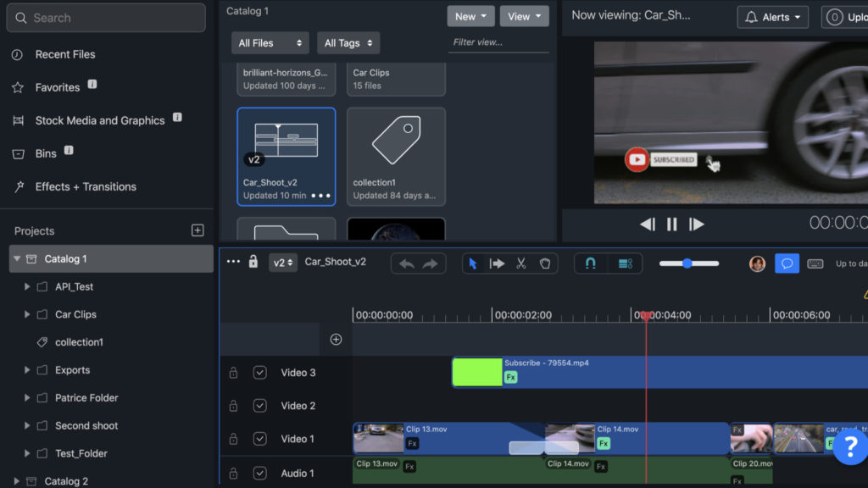Toggle the Video 2 track checkbox
Image resolution: width=868 pixels, height=488 pixels.
(x=260, y=406)
